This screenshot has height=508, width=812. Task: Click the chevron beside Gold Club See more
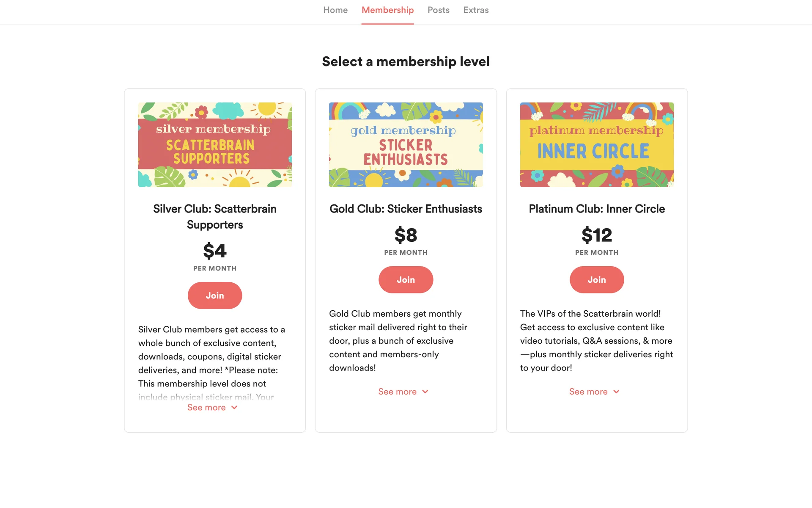425,392
